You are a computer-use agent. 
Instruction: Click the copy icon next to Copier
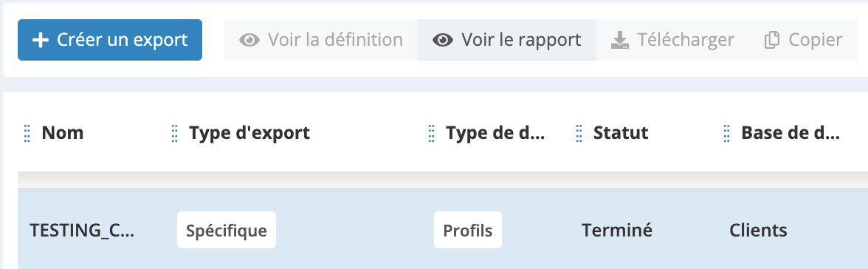click(x=772, y=40)
